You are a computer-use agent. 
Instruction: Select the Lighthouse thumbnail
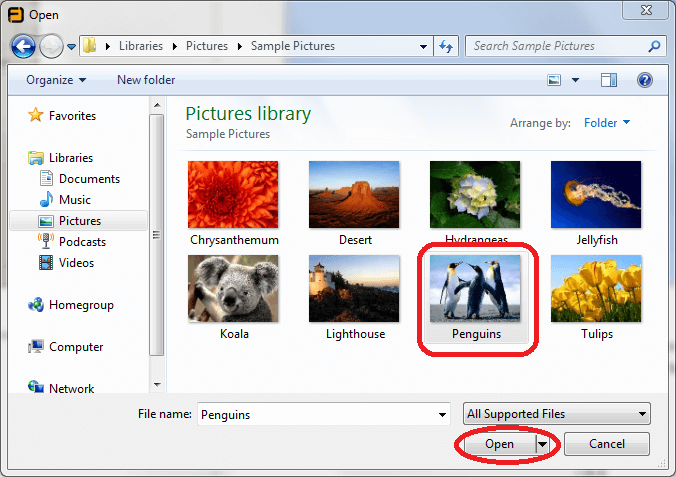point(354,289)
